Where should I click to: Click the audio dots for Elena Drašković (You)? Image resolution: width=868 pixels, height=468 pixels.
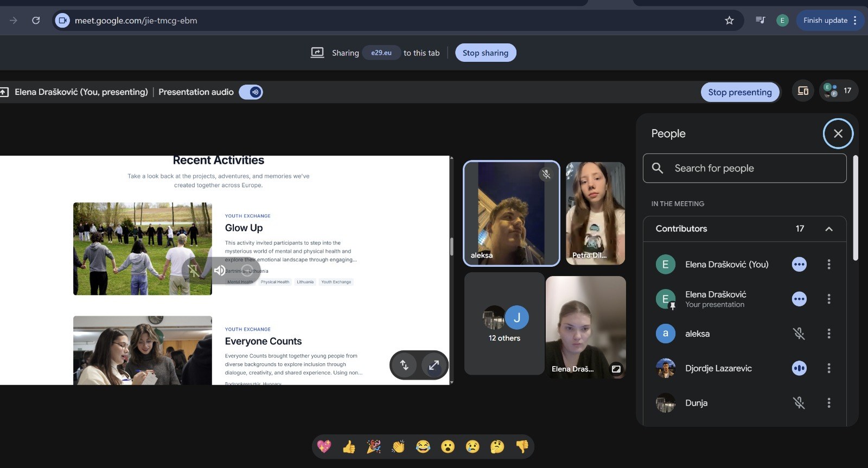[x=799, y=265]
